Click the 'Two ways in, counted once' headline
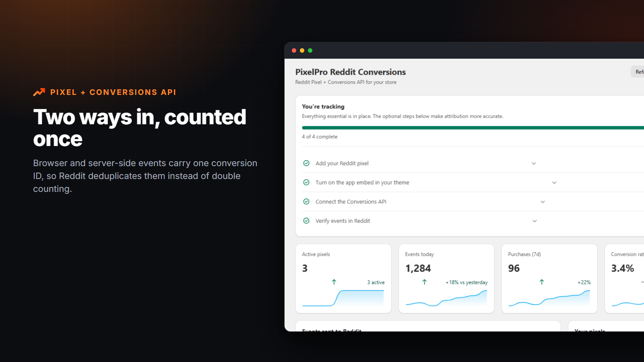The image size is (644, 362). 140,128
